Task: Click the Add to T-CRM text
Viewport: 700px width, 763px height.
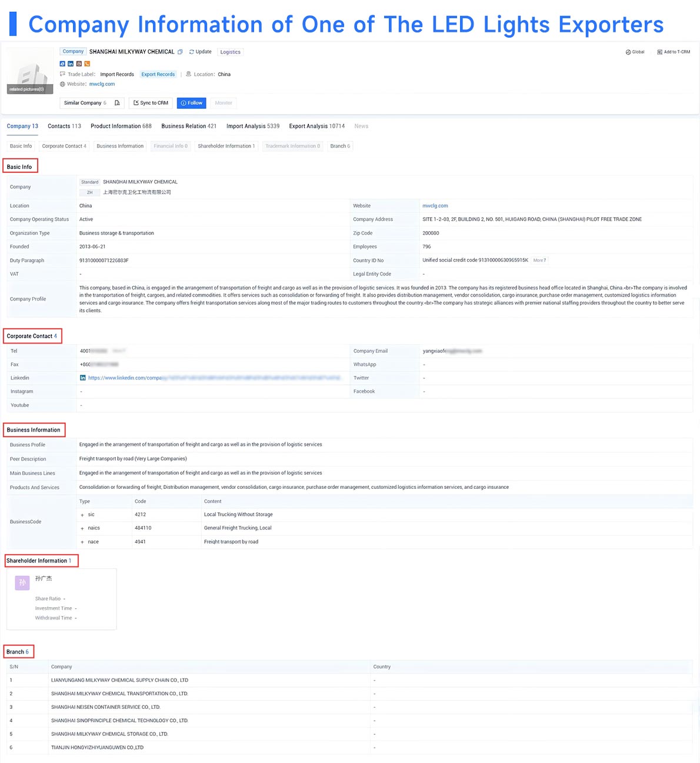Action: (x=677, y=52)
